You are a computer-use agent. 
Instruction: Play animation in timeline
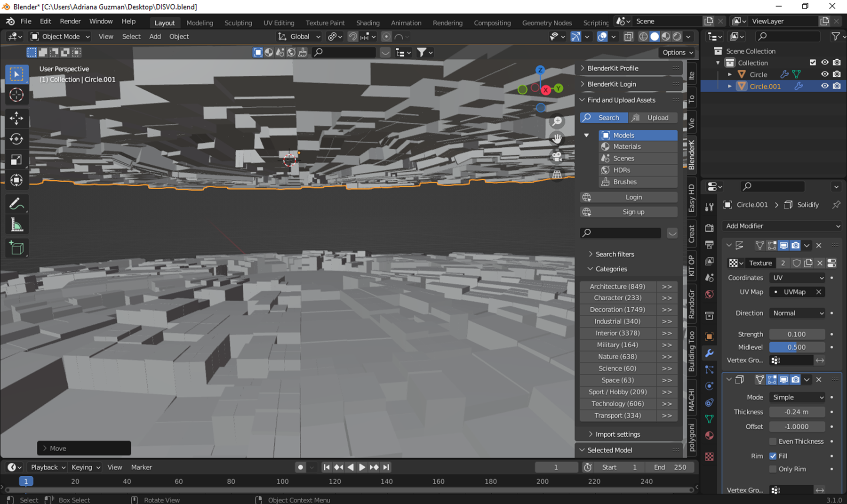[x=362, y=467]
